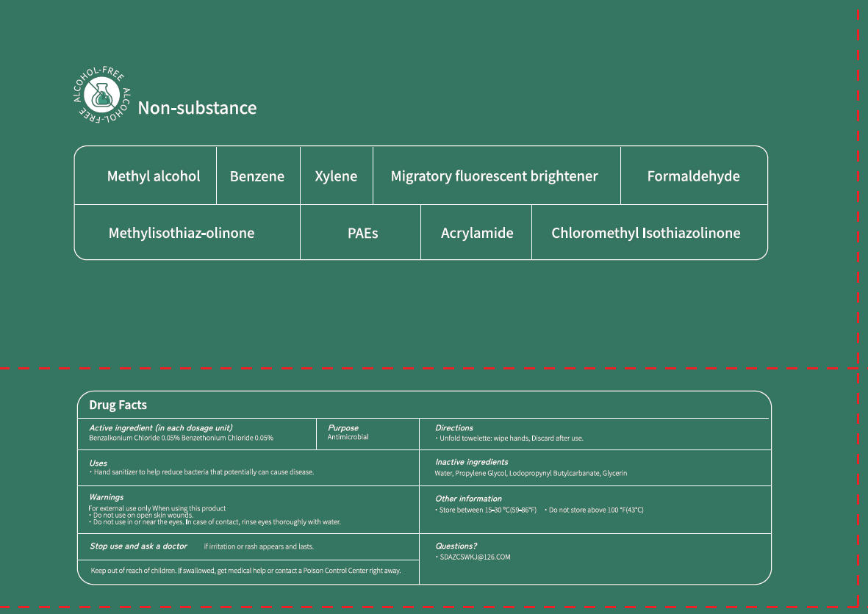The height and width of the screenshot is (614, 868).
Task: Select the Warnings section heading
Action: (x=106, y=497)
